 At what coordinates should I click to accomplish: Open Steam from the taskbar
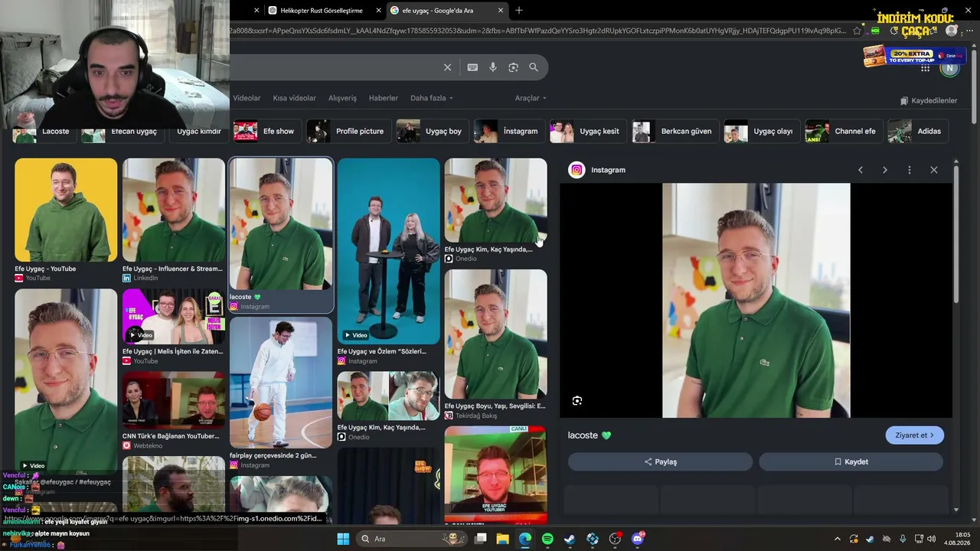(x=570, y=539)
